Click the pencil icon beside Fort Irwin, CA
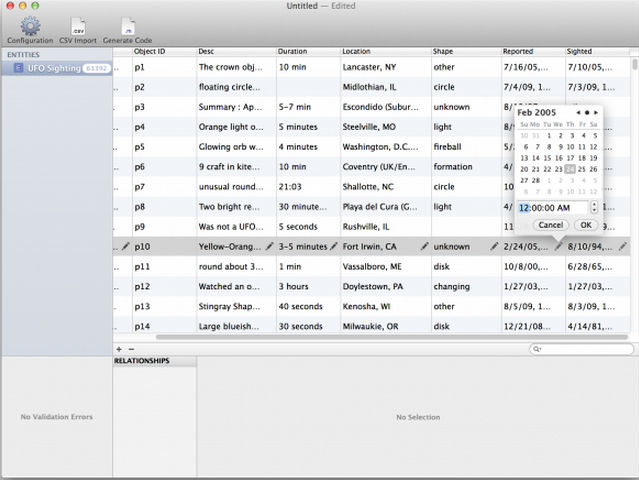Viewport: 639px width, 480px height. point(425,246)
